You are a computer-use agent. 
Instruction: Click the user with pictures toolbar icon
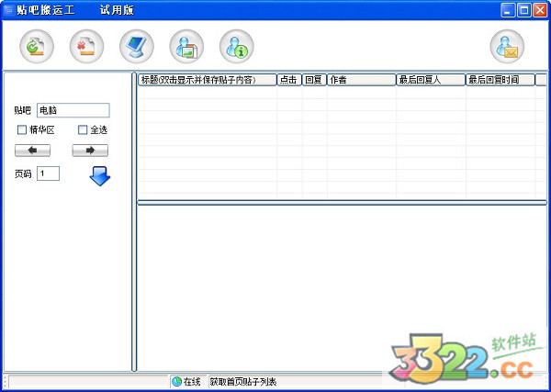pyautogui.click(x=186, y=47)
